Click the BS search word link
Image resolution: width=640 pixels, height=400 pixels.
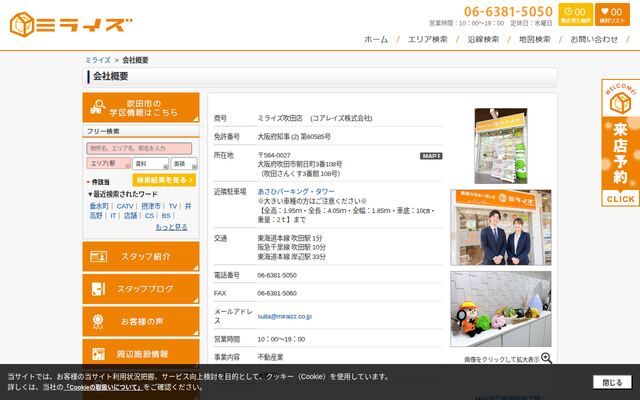(166, 216)
